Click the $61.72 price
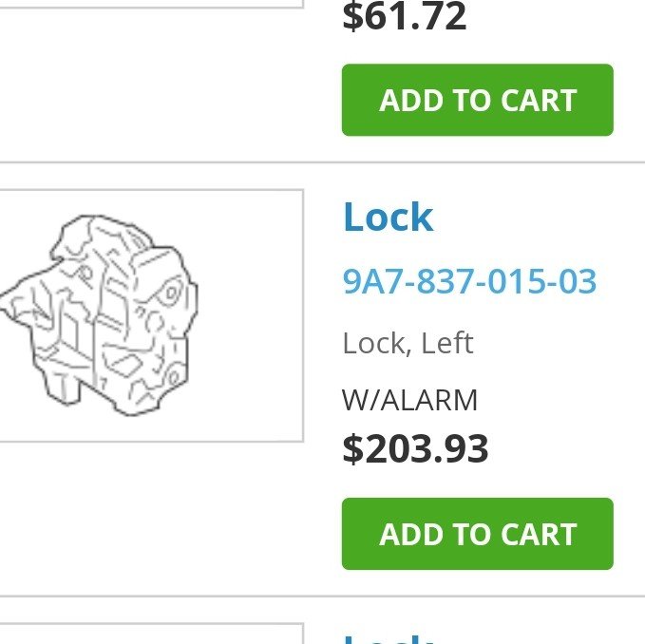The width and height of the screenshot is (645, 644). 404,17
